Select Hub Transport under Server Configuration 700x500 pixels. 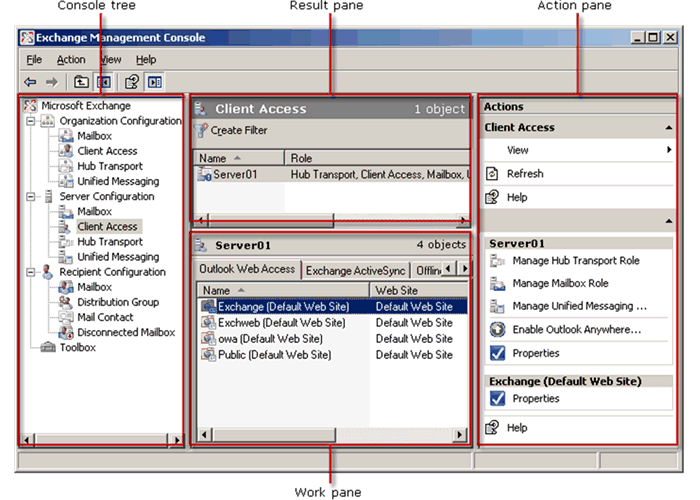110,242
